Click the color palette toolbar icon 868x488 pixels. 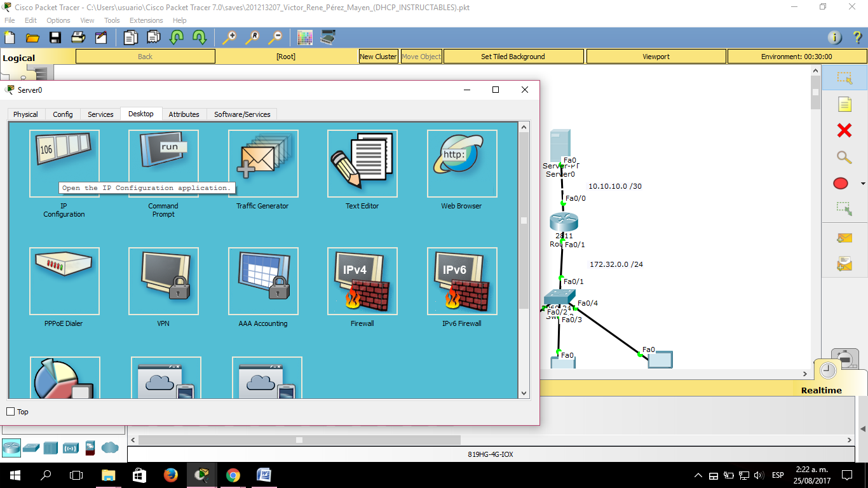point(304,37)
